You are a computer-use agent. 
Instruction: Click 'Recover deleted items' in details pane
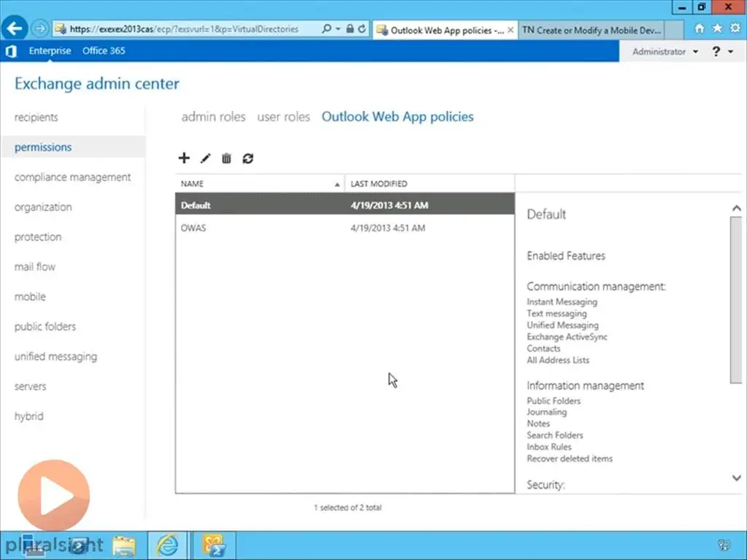click(570, 459)
